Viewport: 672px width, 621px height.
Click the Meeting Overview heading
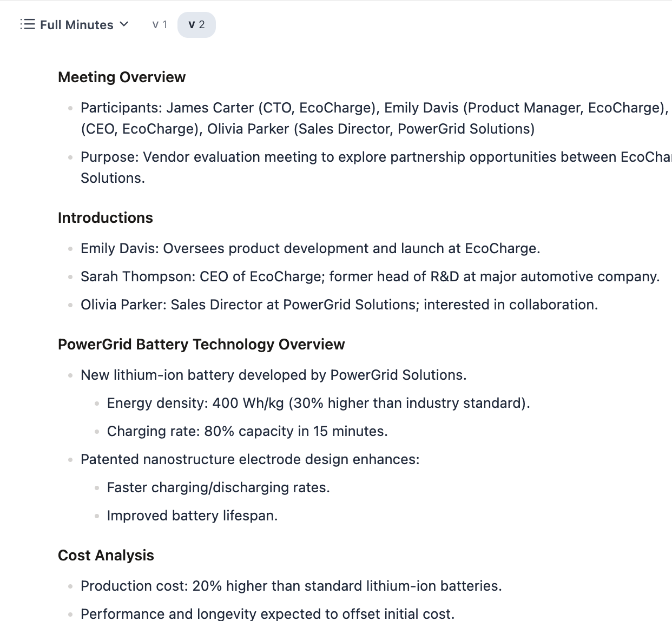[122, 77]
